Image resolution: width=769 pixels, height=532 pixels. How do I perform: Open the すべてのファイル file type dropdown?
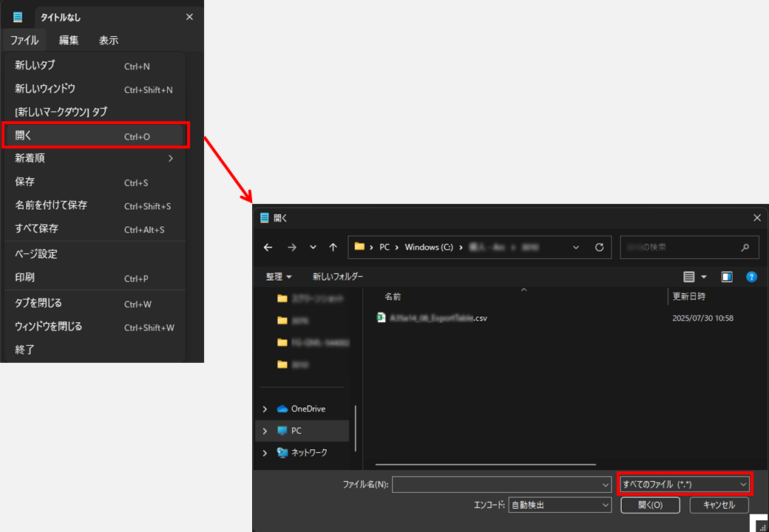pyautogui.click(x=685, y=484)
